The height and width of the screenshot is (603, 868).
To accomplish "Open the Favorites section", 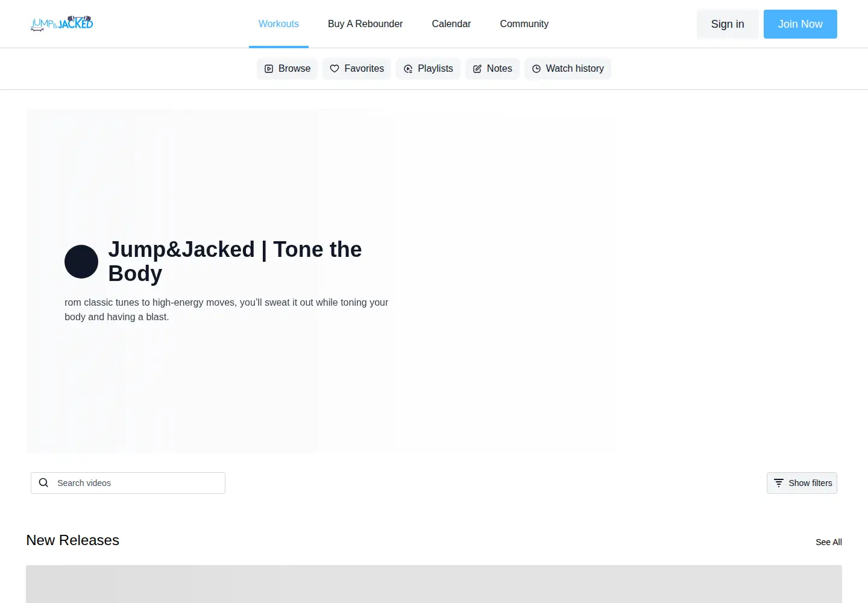I will pyautogui.click(x=357, y=69).
